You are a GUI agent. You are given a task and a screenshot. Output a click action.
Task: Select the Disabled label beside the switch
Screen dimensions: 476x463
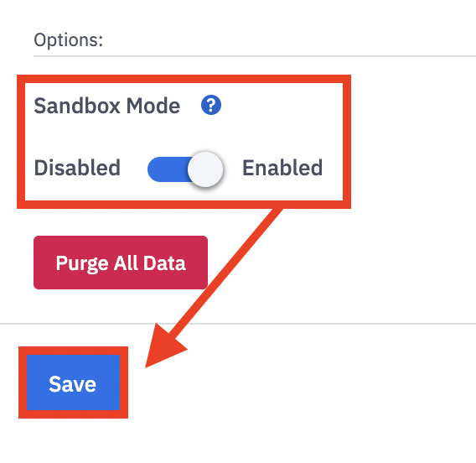point(77,168)
